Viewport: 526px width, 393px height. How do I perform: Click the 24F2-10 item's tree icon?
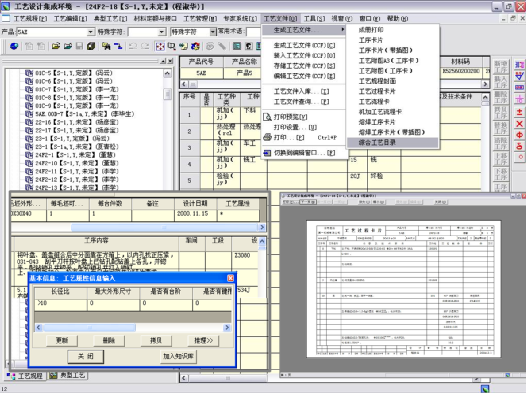(x=29, y=163)
